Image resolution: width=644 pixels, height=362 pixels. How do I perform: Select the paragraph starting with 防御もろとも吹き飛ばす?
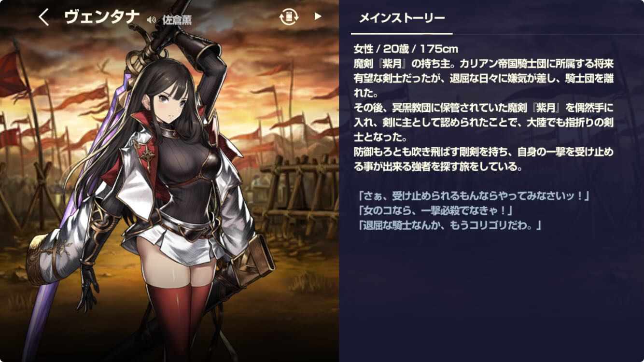click(484, 160)
